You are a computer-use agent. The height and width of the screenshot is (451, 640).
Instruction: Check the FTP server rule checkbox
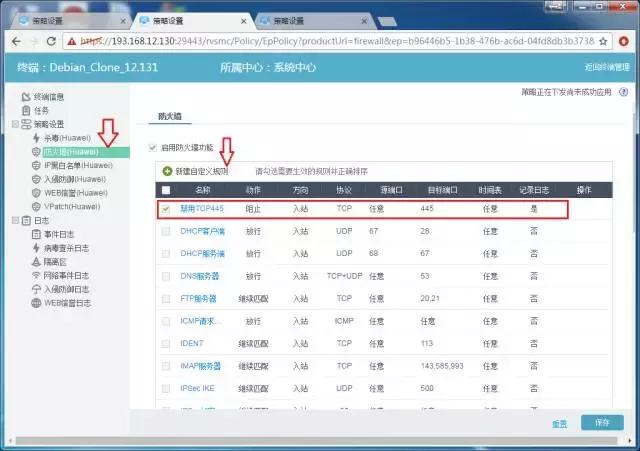click(x=166, y=299)
